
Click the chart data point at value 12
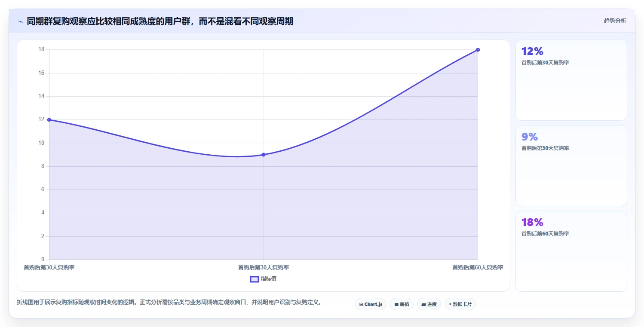point(49,119)
